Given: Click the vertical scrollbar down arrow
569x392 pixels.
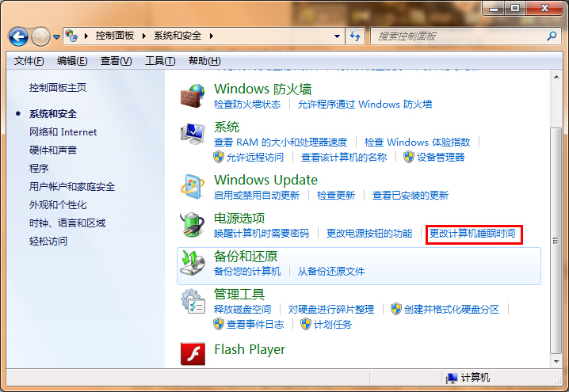Looking at the screenshot, I should point(557,362).
